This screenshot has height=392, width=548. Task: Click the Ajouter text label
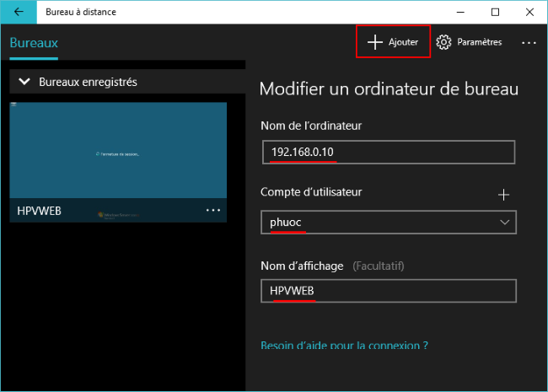pyautogui.click(x=403, y=42)
